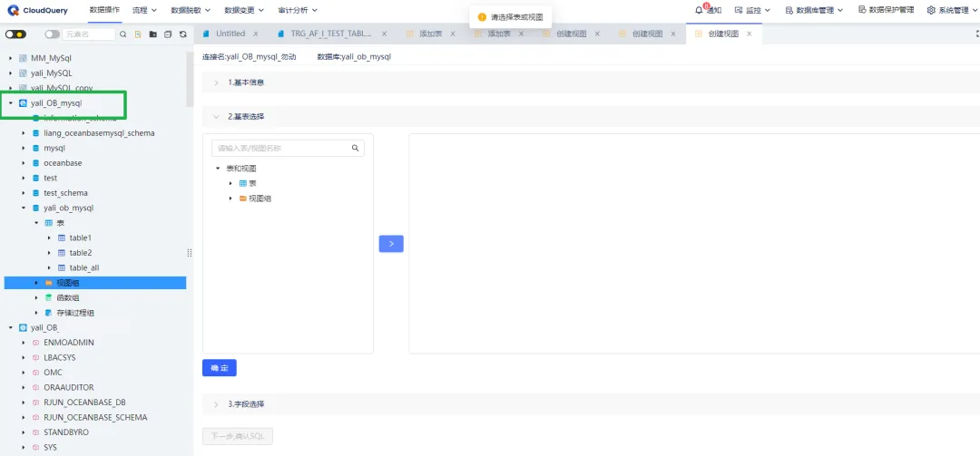The height and width of the screenshot is (456, 980).
Task: Toggle the yellow dark-mode switch
Action: (15, 34)
